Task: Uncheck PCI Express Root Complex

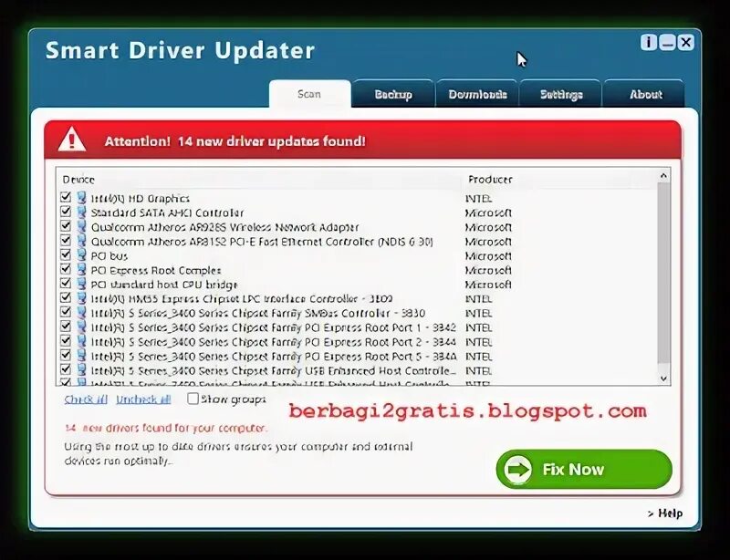Action: click(x=66, y=270)
